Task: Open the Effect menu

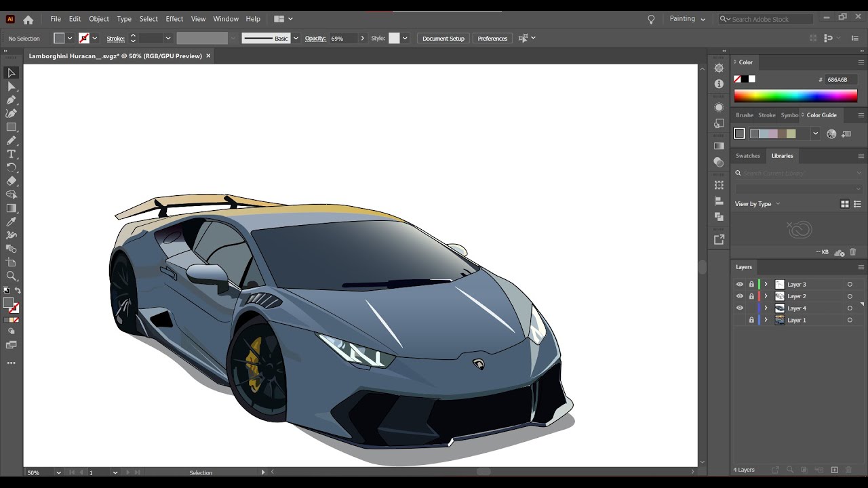Action: click(x=174, y=19)
